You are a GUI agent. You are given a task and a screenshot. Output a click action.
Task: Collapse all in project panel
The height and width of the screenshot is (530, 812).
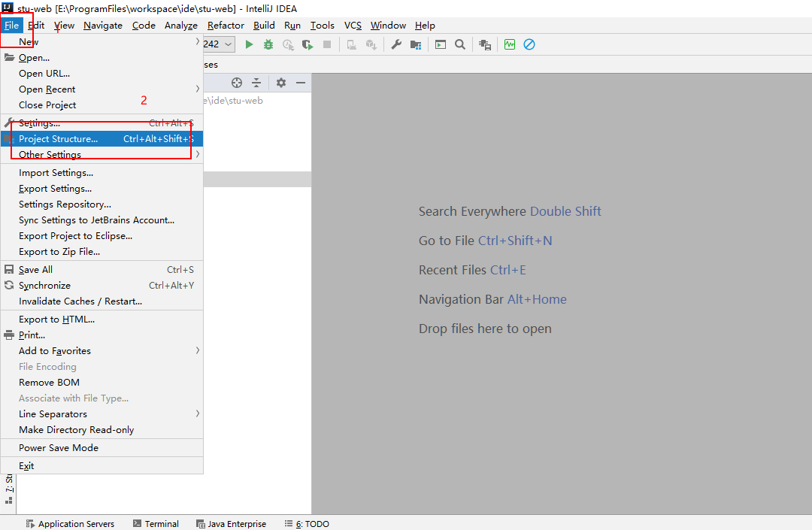tap(256, 83)
